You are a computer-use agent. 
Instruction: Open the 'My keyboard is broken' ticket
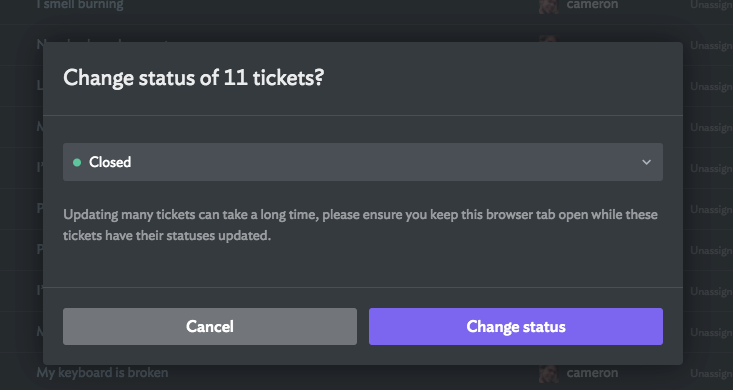pyautogui.click(x=102, y=373)
